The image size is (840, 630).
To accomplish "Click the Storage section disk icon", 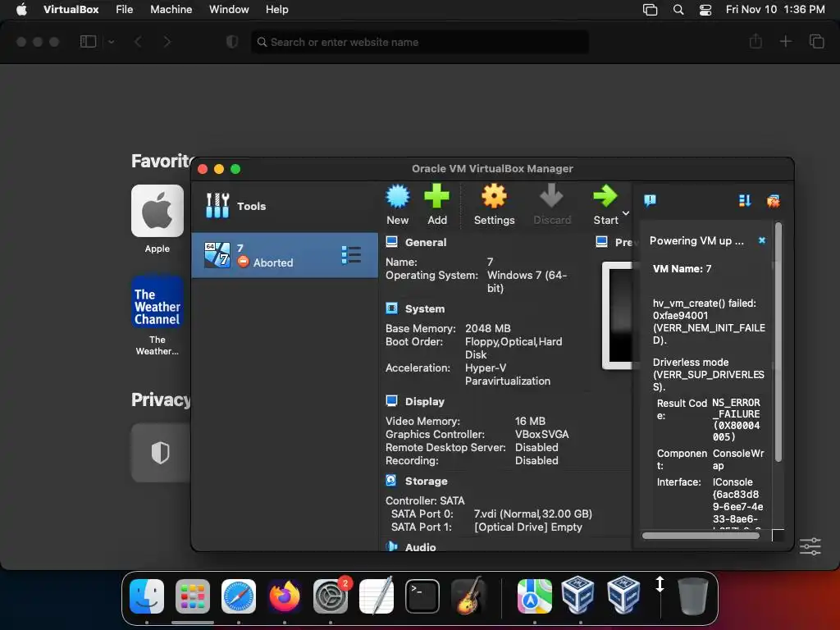I will [x=391, y=481].
